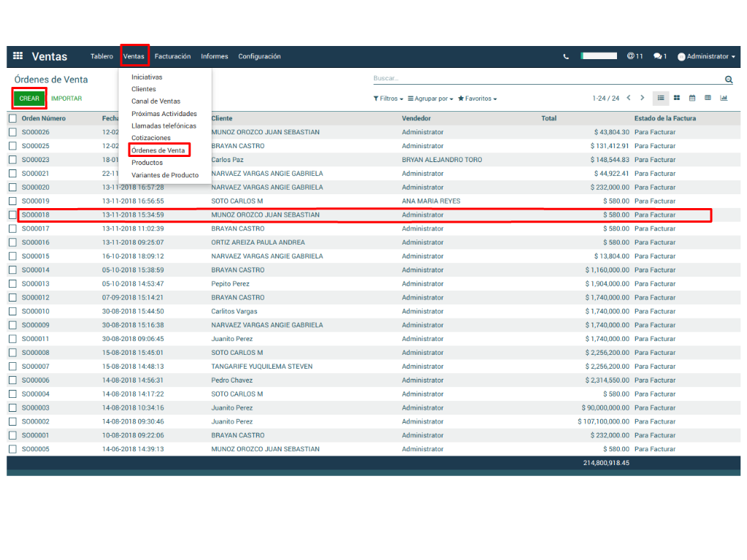Open the apps grid menu icon
The height and width of the screenshot is (560, 747).
pyautogui.click(x=18, y=56)
